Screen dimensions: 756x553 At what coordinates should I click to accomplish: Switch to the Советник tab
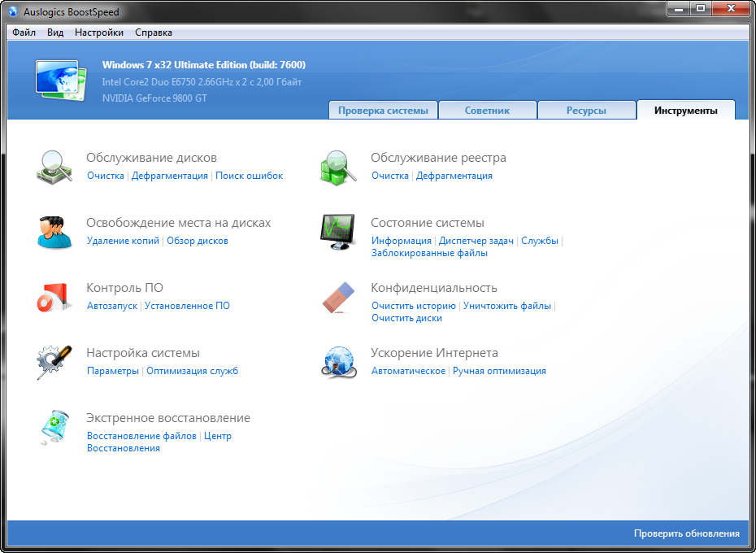click(487, 110)
